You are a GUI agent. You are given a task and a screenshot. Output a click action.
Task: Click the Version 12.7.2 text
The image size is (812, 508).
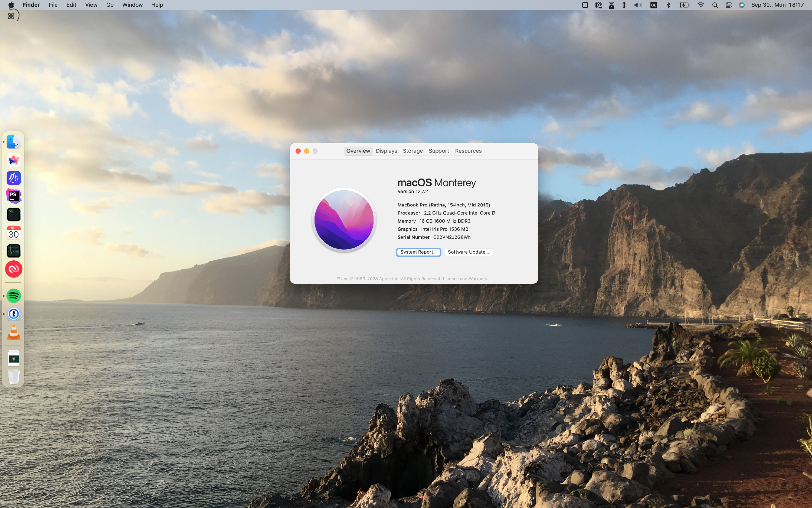coord(412,192)
